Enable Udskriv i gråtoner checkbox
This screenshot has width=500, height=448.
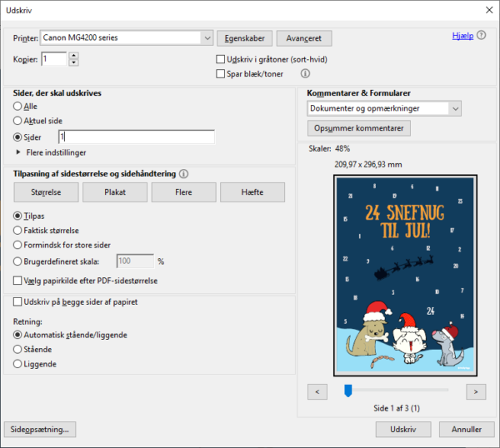pos(220,59)
